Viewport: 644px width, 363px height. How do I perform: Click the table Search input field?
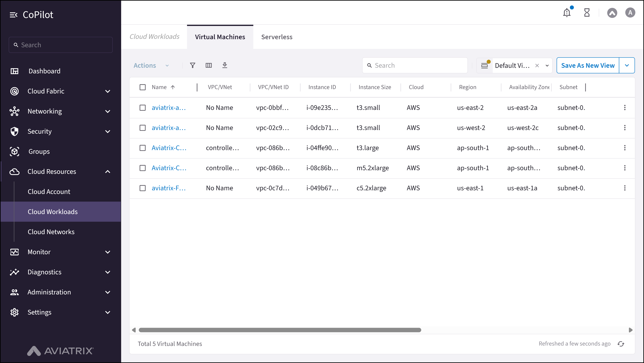415,65
